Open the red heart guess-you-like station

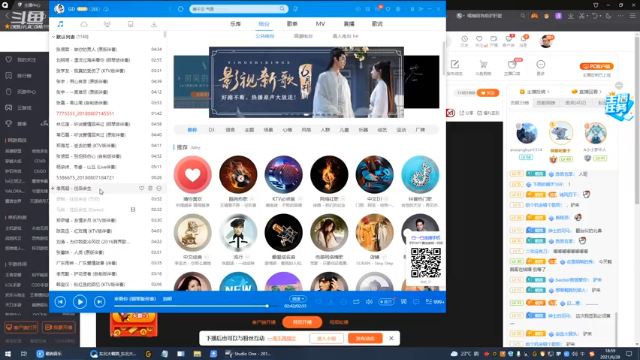point(192,175)
